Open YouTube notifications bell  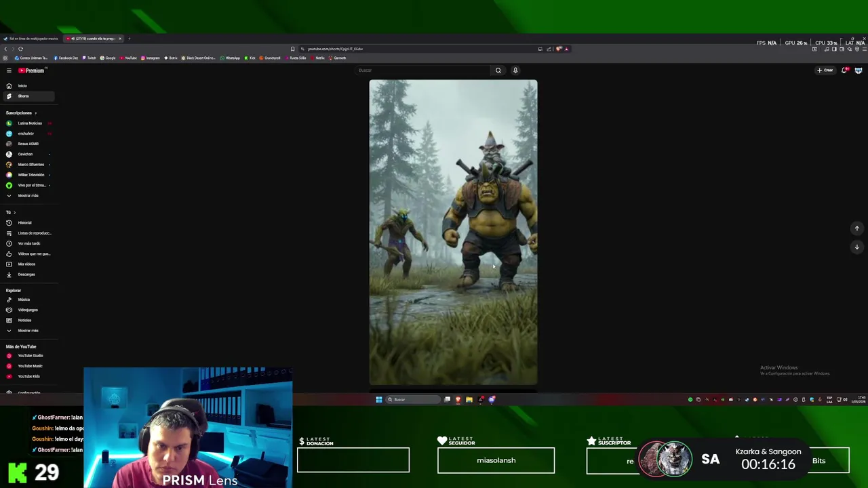[x=845, y=70]
